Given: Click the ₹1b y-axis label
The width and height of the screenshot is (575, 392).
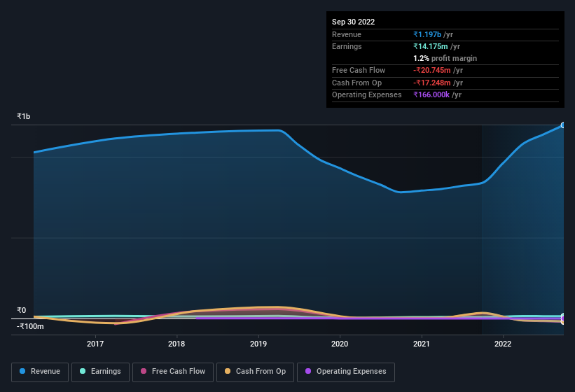Looking at the screenshot, I should point(24,116).
